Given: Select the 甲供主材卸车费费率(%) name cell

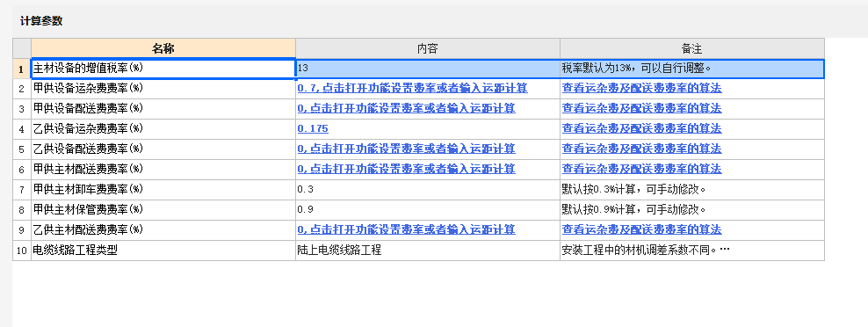Looking at the screenshot, I should pos(163,189).
